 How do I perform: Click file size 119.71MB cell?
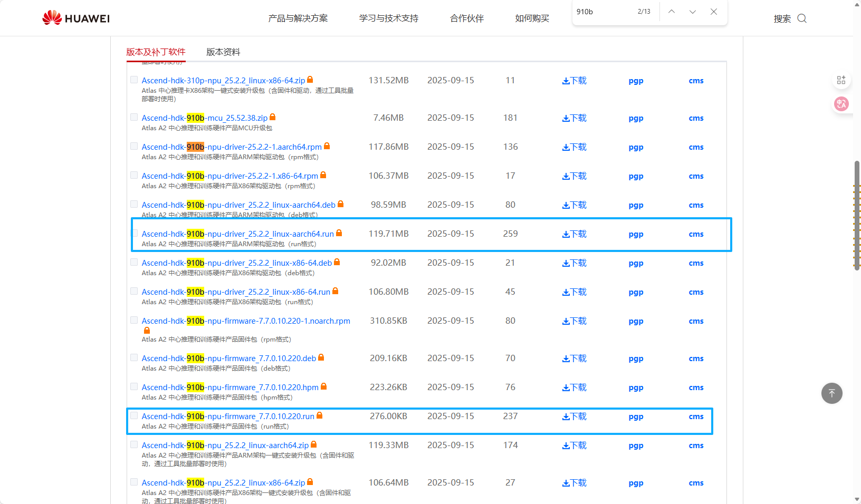point(389,234)
